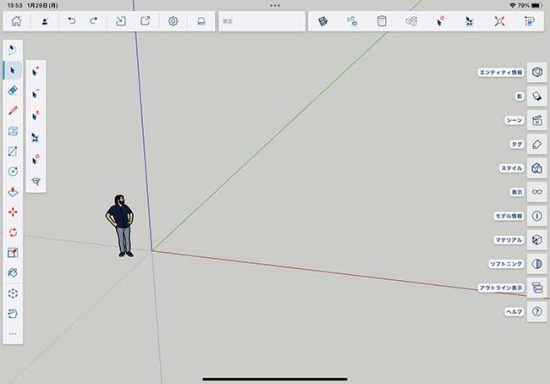Viewport: 550px width, 384px height.
Task: Expand more tools with the ellipsis button
Action: pyautogui.click(x=13, y=334)
